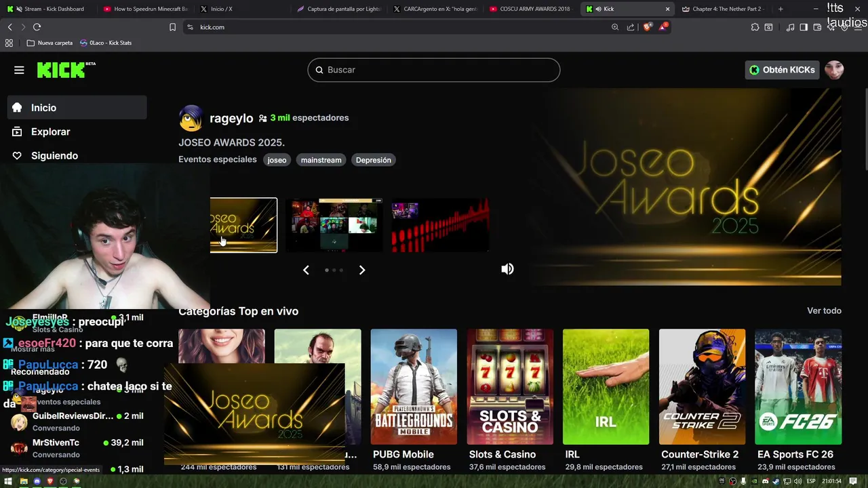Toggle the browser sidebar panel

click(x=804, y=27)
